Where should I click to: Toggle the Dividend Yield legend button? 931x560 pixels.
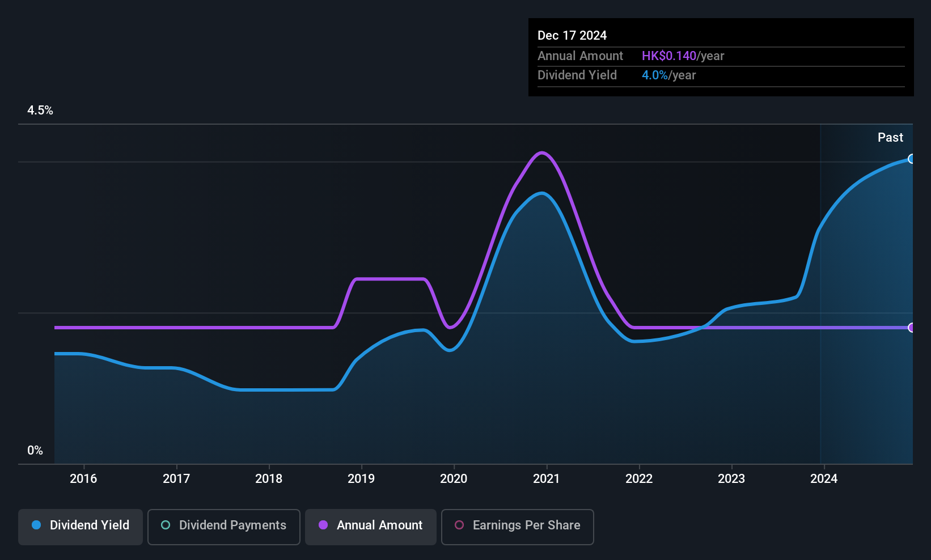coord(81,527)
